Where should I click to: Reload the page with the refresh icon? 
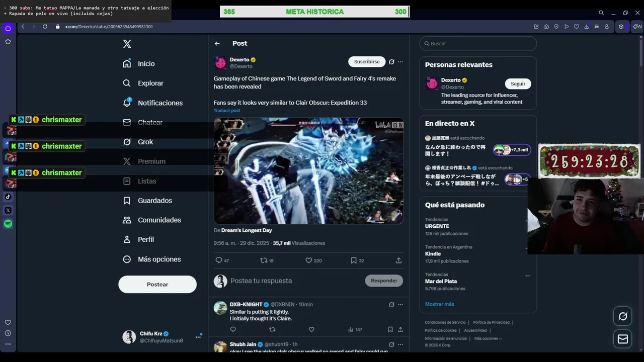[x=45, y=27]
